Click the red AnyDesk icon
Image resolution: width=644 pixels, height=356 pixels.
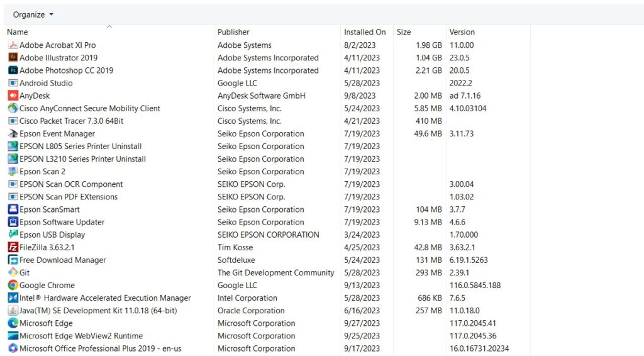13,96
